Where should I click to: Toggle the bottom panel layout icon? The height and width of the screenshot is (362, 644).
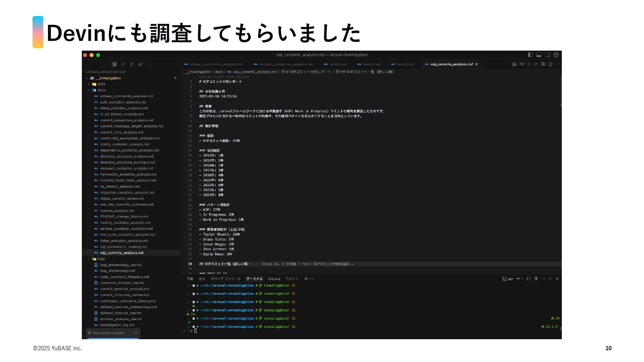[x=539, y=55]
